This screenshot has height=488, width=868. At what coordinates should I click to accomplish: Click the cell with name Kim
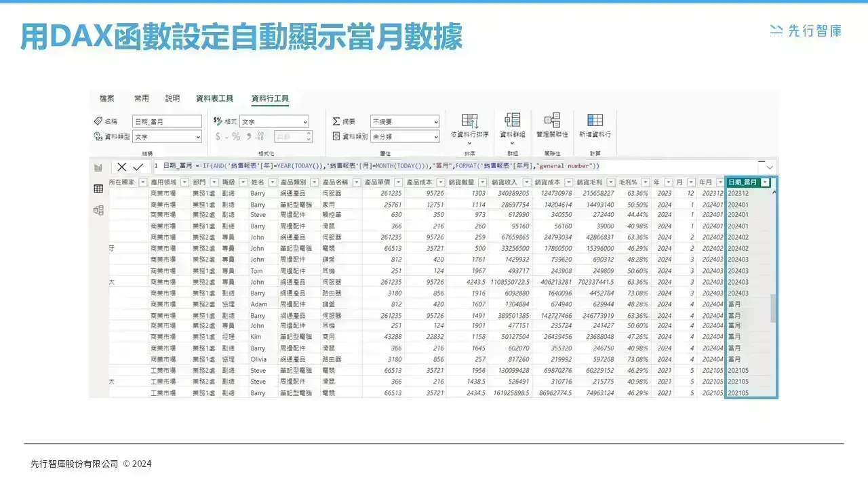pos(256,337)
